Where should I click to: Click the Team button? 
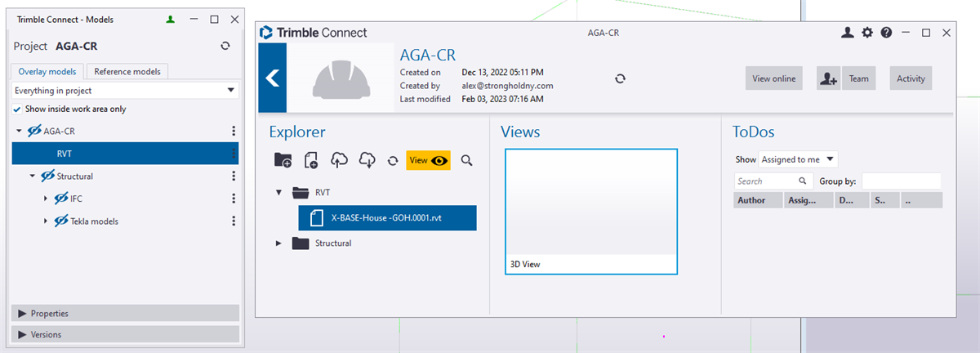pyautogui.click(x=858, y=78)
